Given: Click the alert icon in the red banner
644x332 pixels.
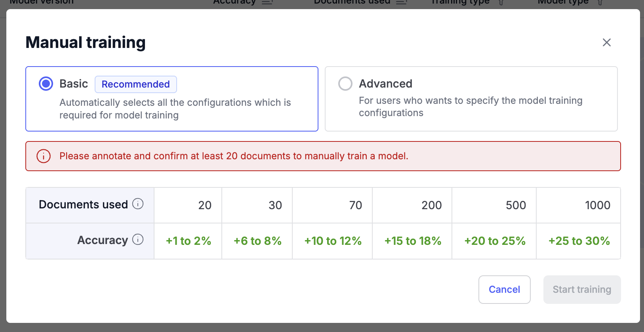Looking at the screenshot, I should [x=44, y=156].
